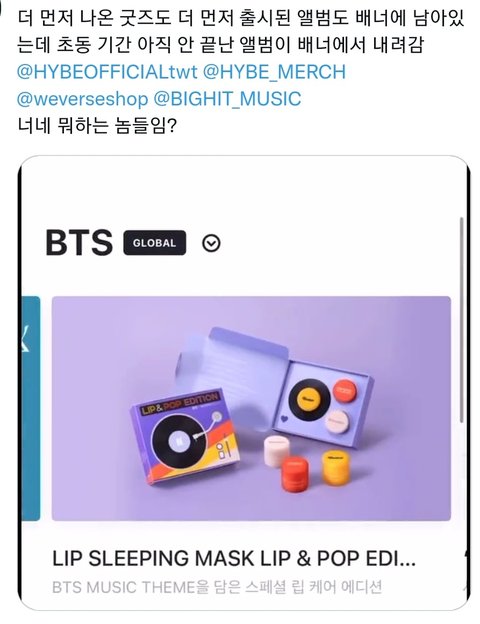Image resolution: width=480 pixels, height=624 pixels.
Task: Click the GLOBAL badge label
Action: coord(154,243)
